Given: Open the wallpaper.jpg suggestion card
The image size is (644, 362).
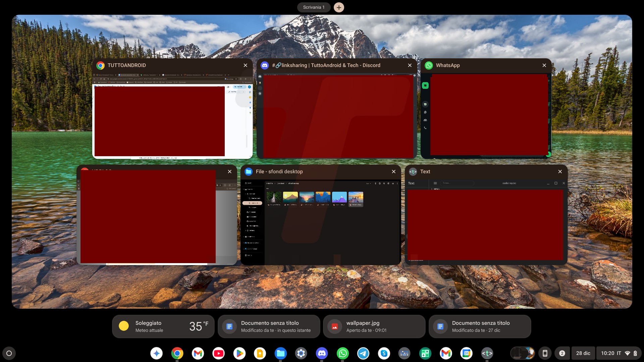Looking at the screenshot, I should [374, 326].
